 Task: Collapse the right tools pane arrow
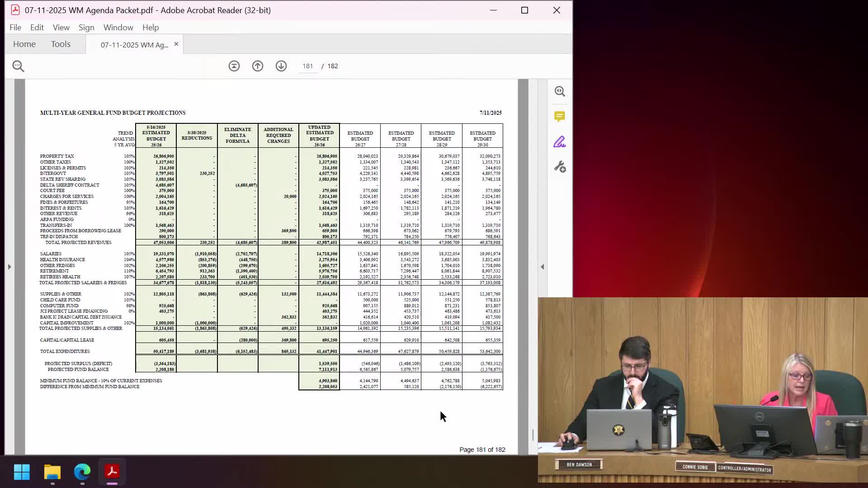tap(542, 267)
